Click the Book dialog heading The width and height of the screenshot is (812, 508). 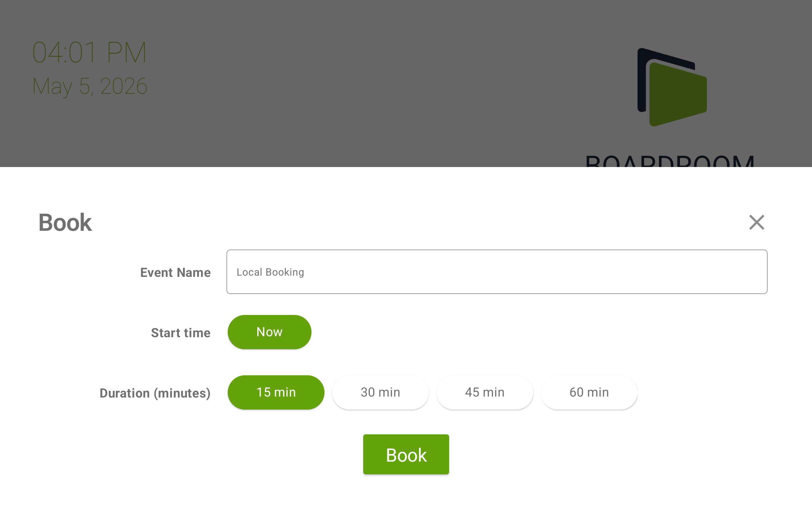click(x=65, y=223)
